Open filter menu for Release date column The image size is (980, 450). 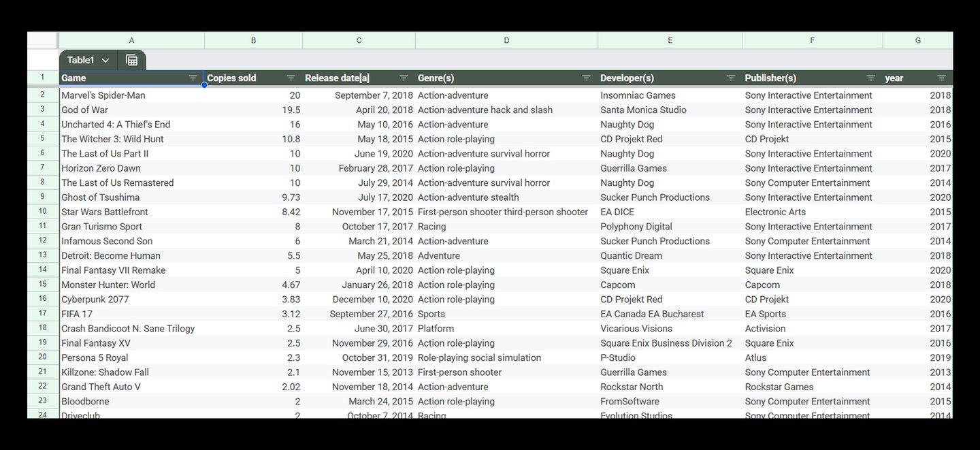pyautogui.click(x=404, y=78)
